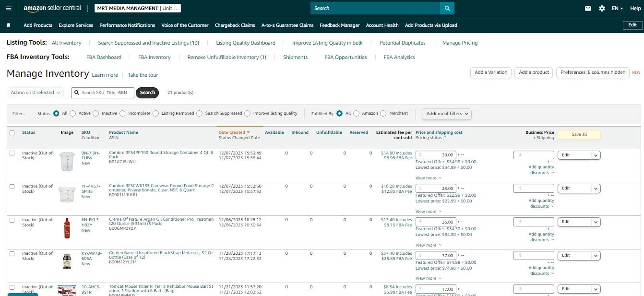Open the settings gear icon
The image size is (644, 296).
pyautogui.click(x=602, y=8)
